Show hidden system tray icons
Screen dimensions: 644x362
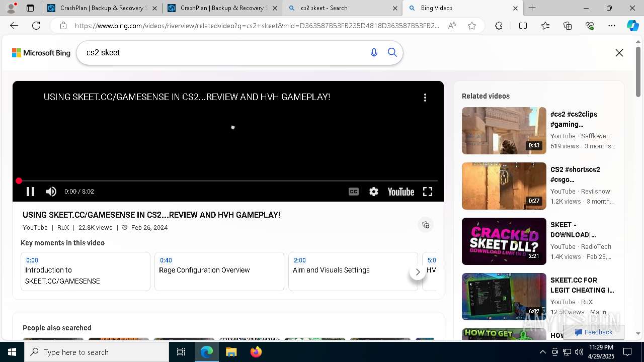click(542, 352)
